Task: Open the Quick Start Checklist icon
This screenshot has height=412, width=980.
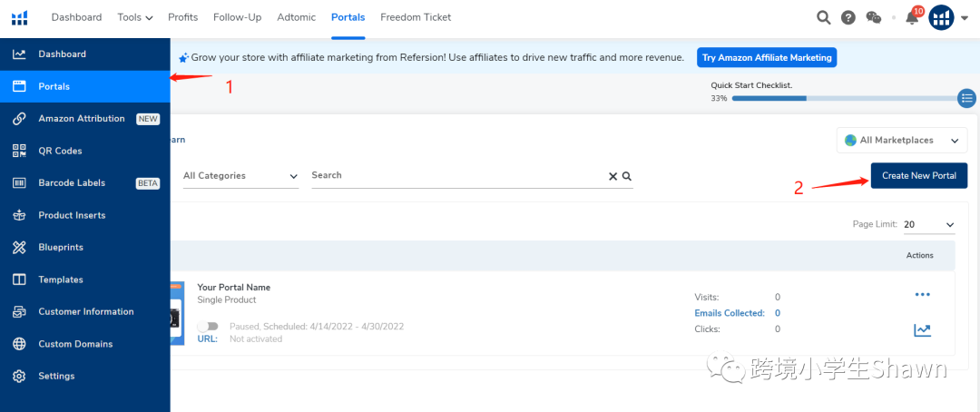Action: (x=967, y=98)
